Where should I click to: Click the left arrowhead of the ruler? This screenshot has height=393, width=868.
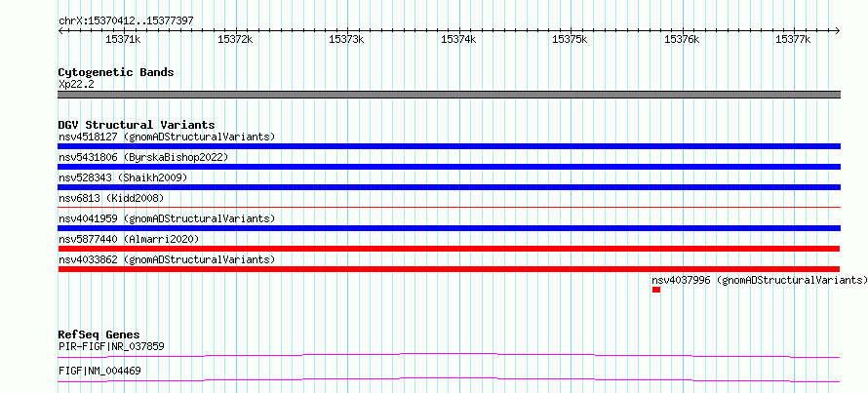point(60,30)
